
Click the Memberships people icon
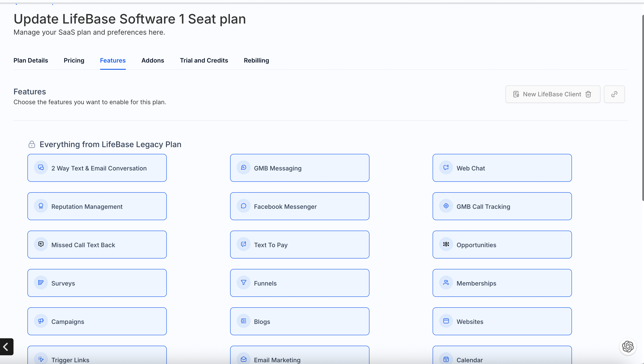click(x=446, y=283)
